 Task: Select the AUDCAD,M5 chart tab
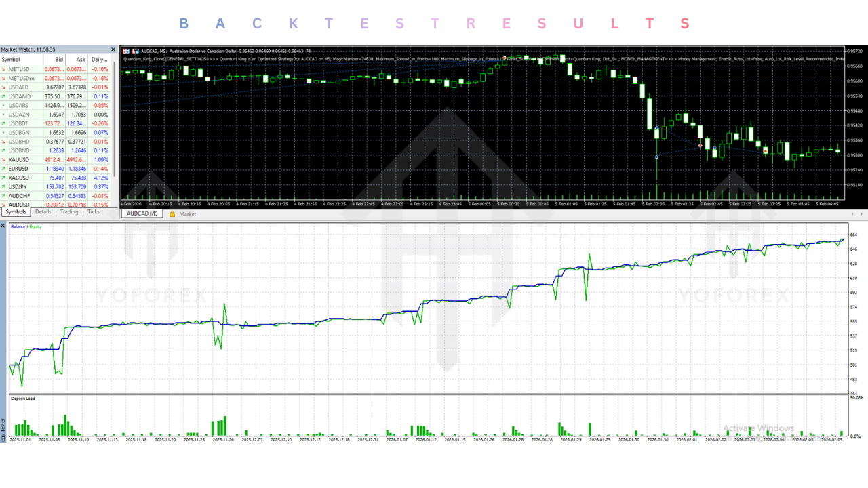[141, 213]
